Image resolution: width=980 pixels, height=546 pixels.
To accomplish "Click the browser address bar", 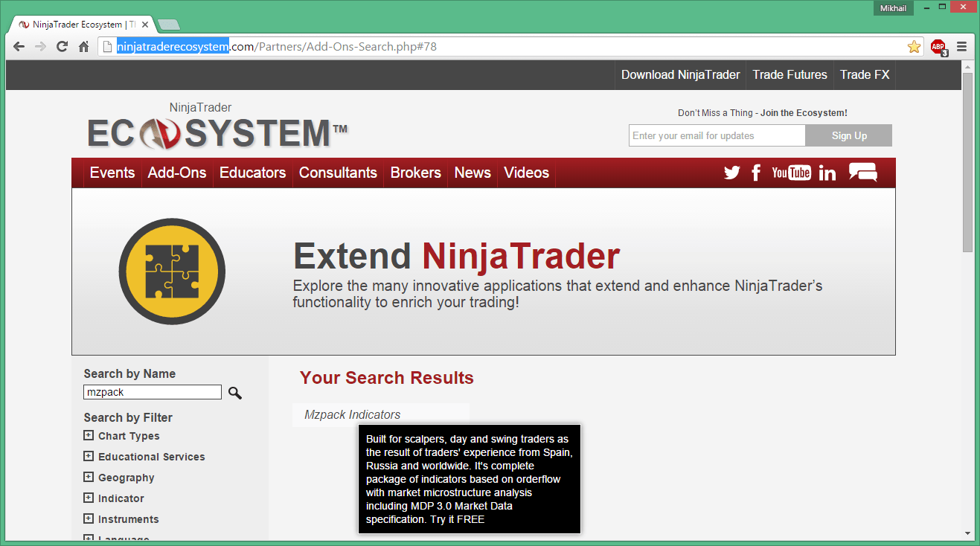I will [510, 47].
